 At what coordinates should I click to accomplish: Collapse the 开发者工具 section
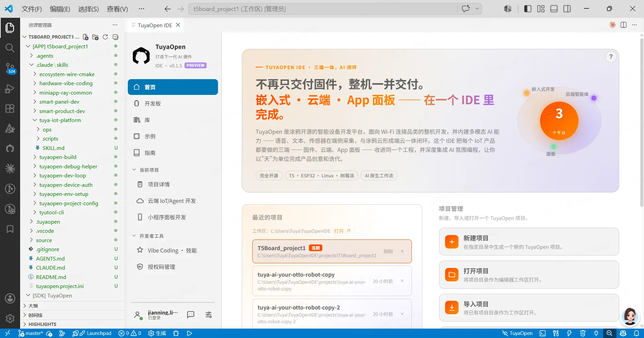click(148, 236)
